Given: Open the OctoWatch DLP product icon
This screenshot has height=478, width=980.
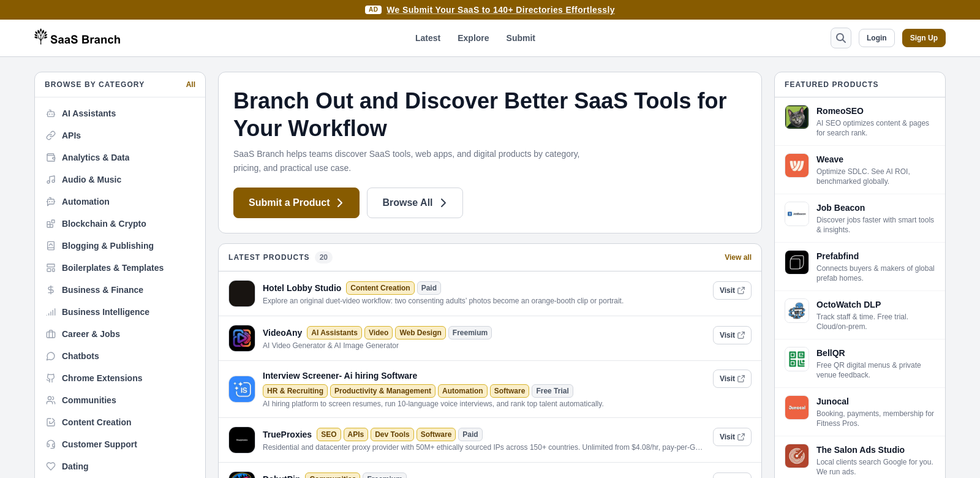Looking at the screenshot, I should (x=797, y=311).
